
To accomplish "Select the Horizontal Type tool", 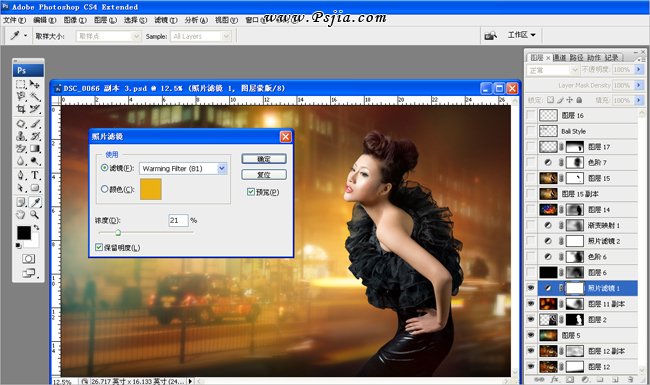I will (35, 175).
